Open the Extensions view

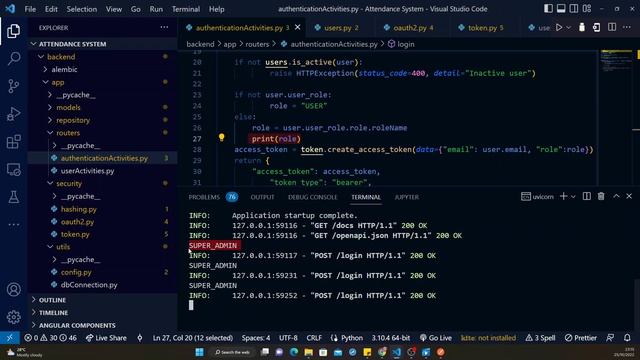[x=13, y=142]
